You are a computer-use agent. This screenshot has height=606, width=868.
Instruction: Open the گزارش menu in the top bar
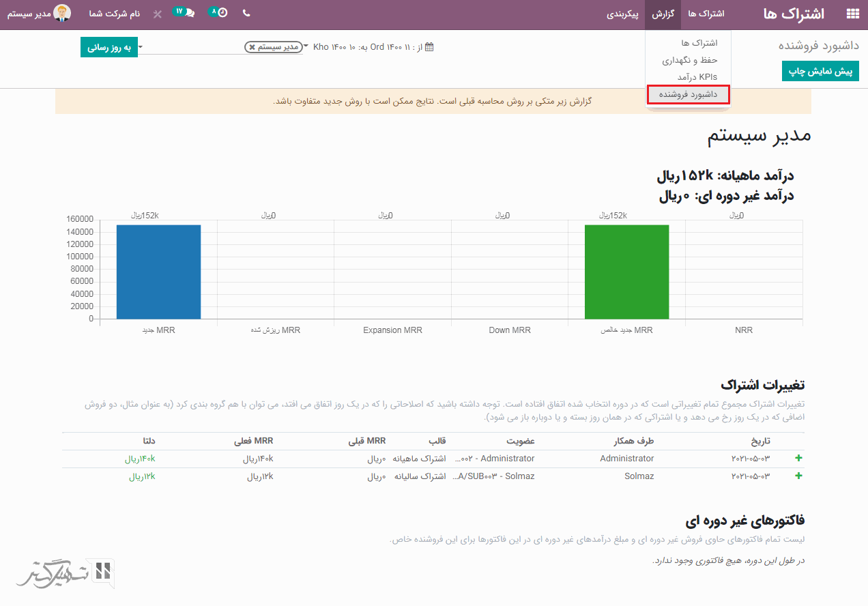[x=663, y=14]
